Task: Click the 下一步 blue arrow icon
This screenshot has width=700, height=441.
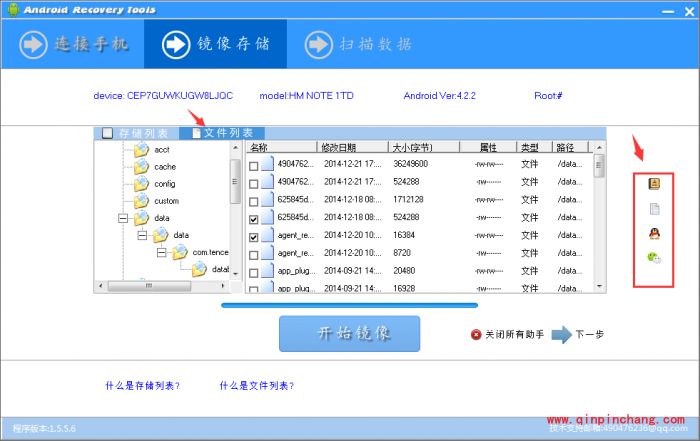Action: pyautogui.click(x=561, y=335)
